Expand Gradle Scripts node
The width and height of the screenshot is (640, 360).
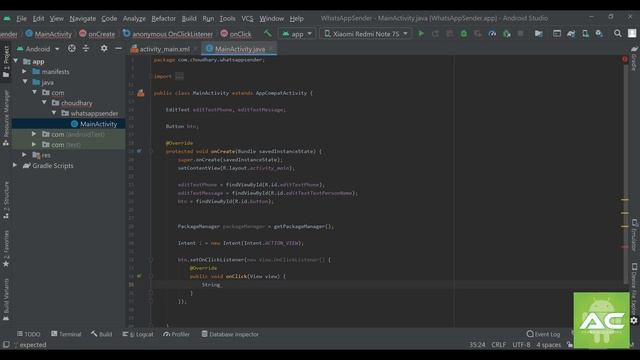pos(15,165)
